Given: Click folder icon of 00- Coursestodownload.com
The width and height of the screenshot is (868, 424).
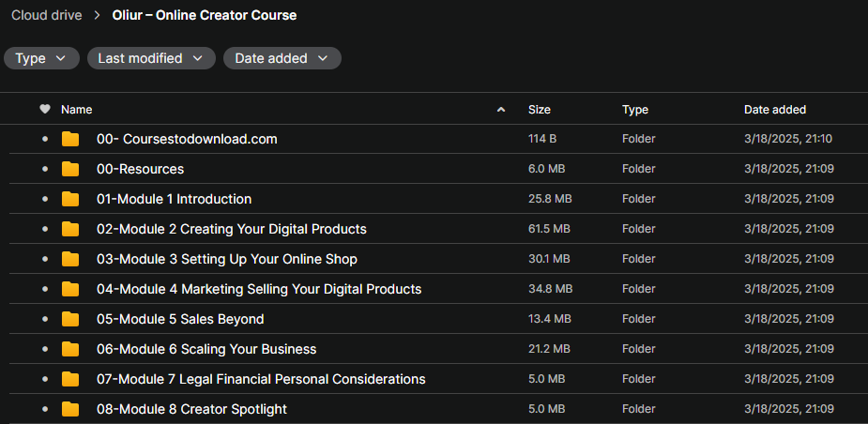Looking at the screenshot, I should tap(70, 139).
